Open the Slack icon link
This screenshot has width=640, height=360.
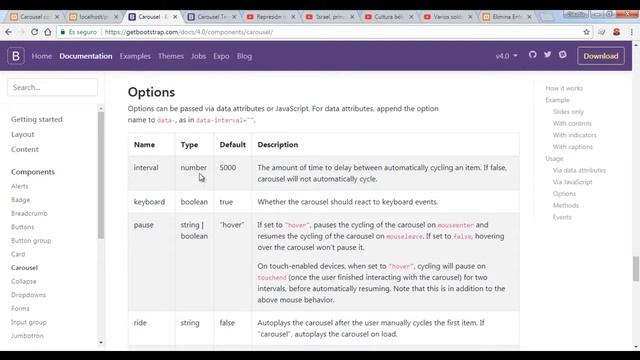pos(562,55)
